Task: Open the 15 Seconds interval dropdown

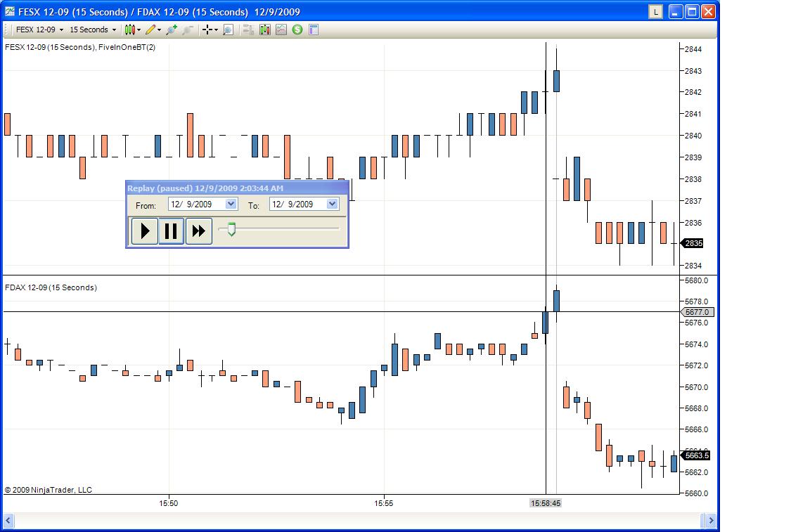Action: (x=93, y=30)
